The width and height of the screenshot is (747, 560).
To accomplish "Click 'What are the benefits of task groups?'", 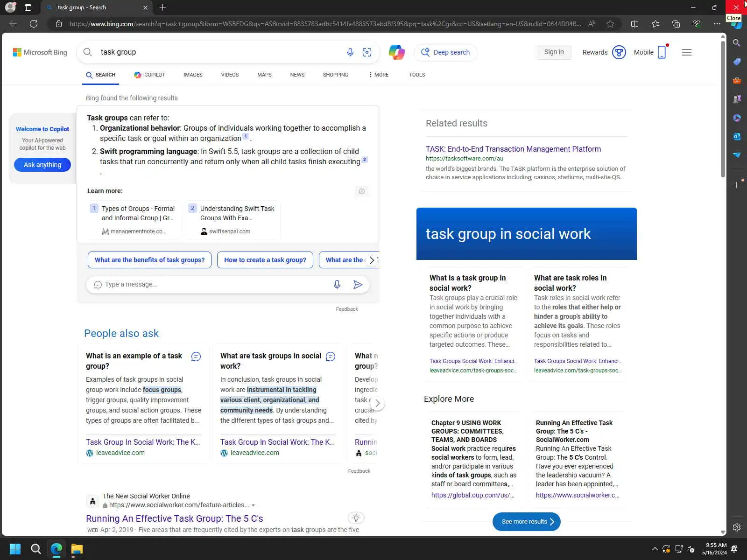I will point(149,260).
